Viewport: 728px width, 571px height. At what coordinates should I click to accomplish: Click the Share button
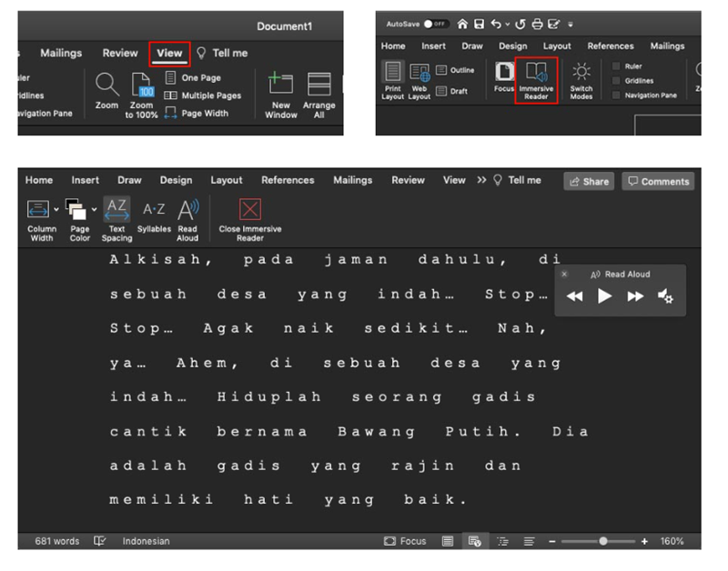pyautogui.click(x=589, y=182)
